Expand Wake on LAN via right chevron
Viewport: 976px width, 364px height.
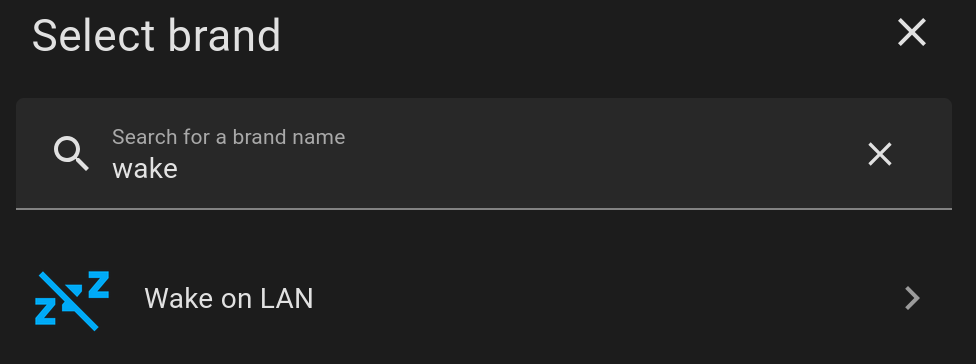pos(912,298)
